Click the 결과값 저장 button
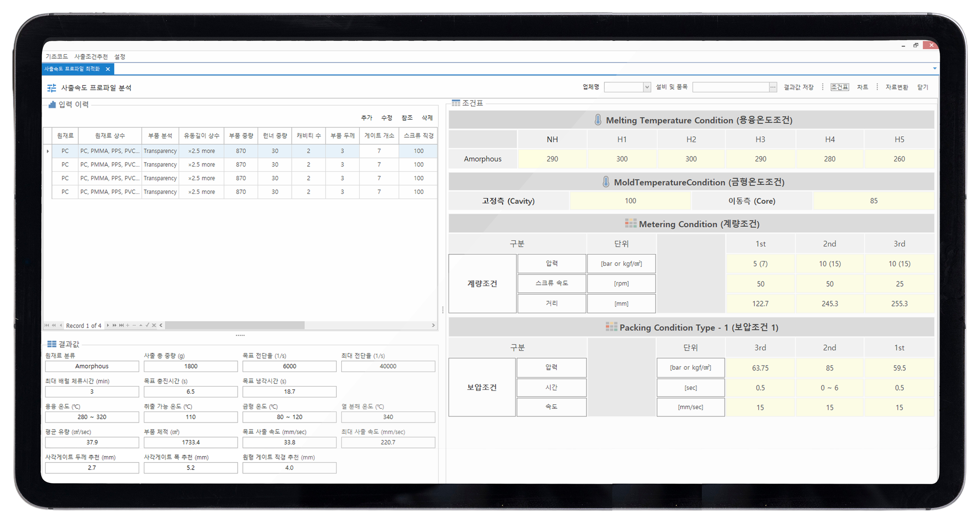 (798, 87)
